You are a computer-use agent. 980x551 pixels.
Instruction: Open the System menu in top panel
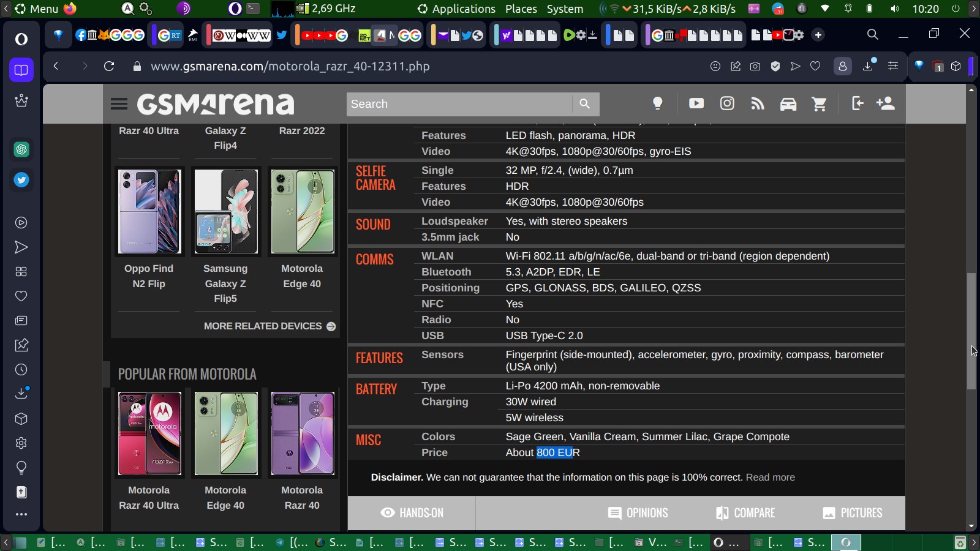(565, 9)
